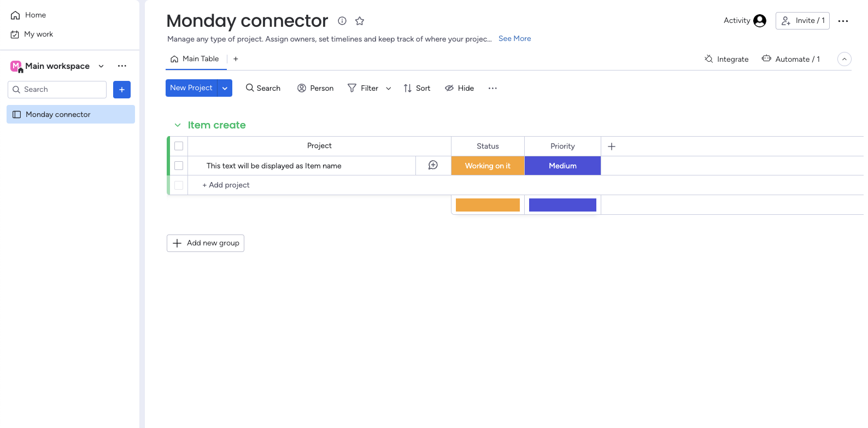
Task: Click the blue plus button in sidebar
Action: tap(122, 90)
